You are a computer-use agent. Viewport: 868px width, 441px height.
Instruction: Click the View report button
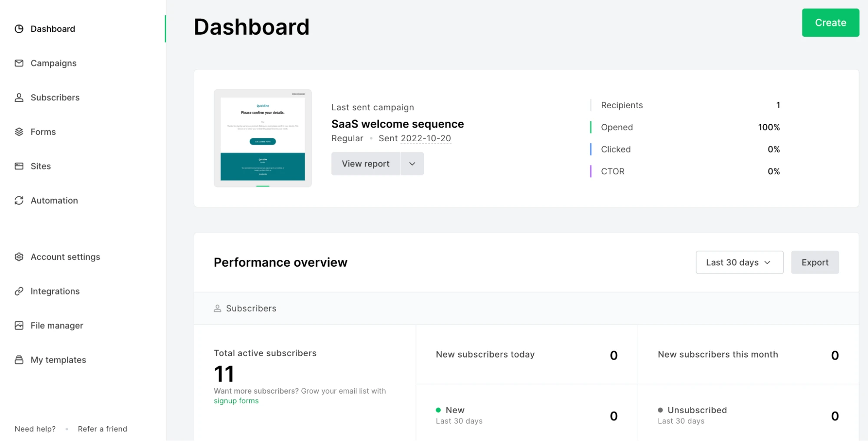pos(365,164)
